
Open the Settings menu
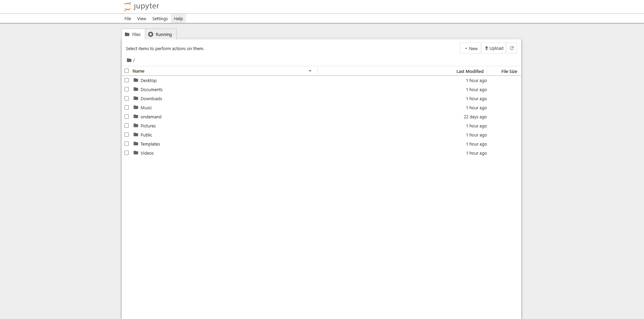tap(160, 19)
